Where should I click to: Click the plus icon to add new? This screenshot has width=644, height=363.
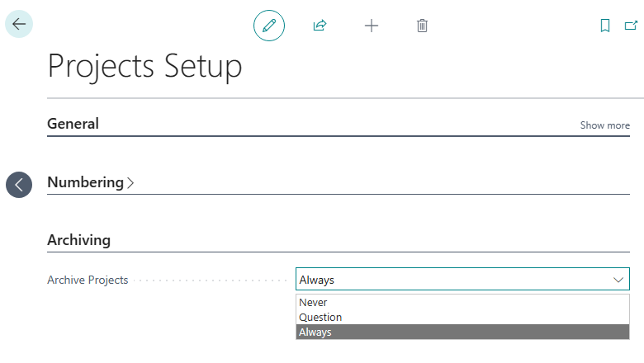tap(372, 26)
